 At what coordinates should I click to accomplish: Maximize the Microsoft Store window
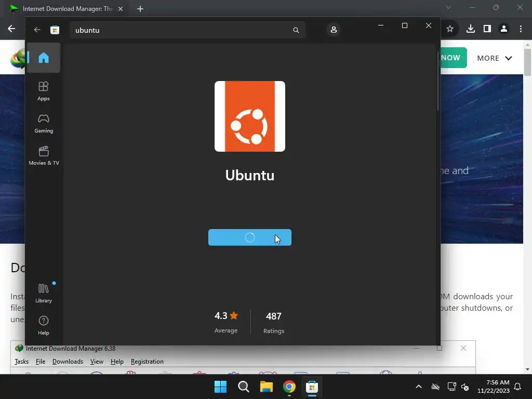pos(404,25)
